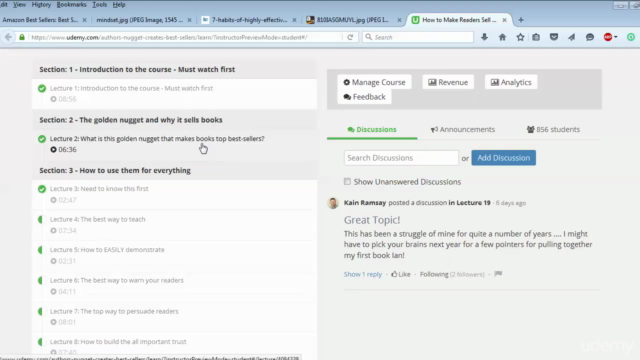This screenshot has height=360, width=640.
Task: Click into the Search Discussions field
Action: tap(401, 158)
